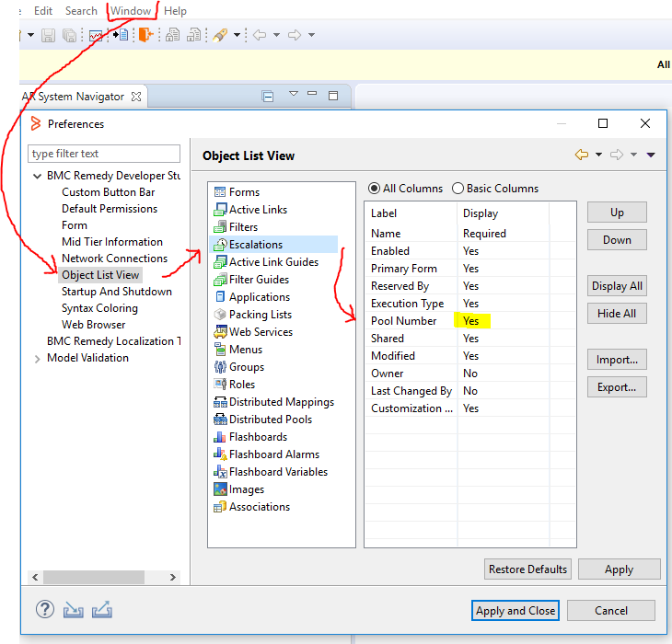Click the import preferences icon at the bottom left

(74, 610)
